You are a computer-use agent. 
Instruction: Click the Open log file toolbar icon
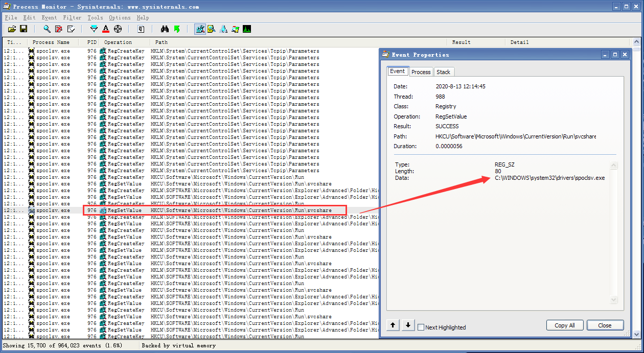pyautogui.click(x=12, y=29)
